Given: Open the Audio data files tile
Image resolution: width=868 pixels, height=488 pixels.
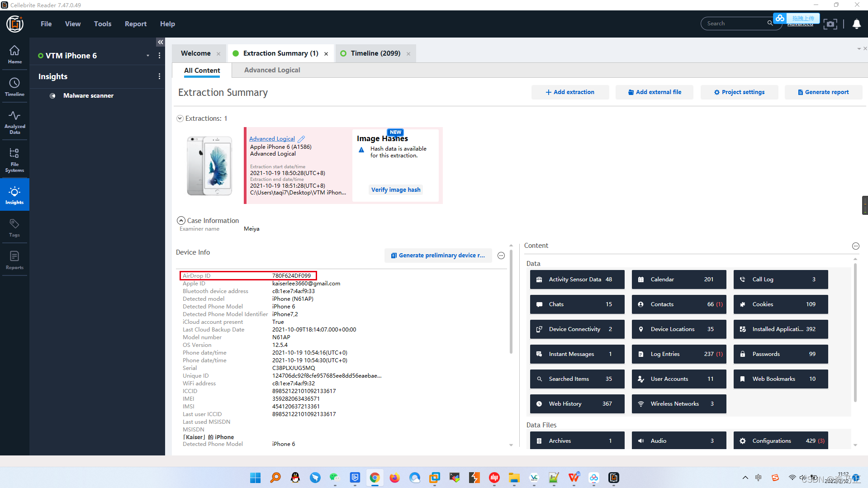Looking at the screenshot, I should pos(679,441).
